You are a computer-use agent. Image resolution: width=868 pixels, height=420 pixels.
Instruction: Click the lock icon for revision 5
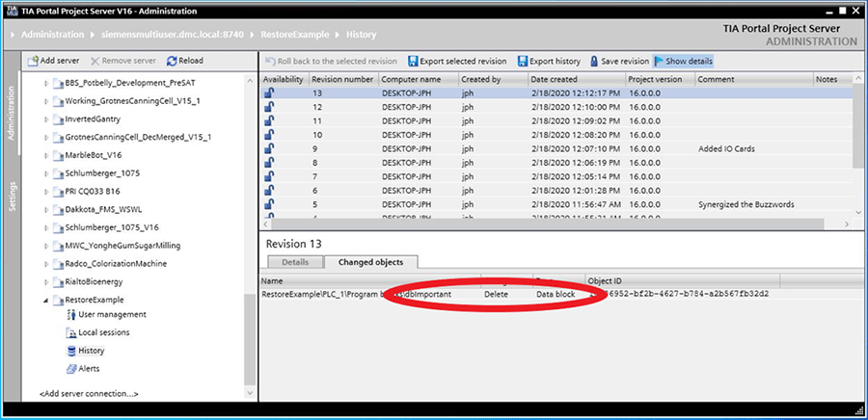pos(269,204)
